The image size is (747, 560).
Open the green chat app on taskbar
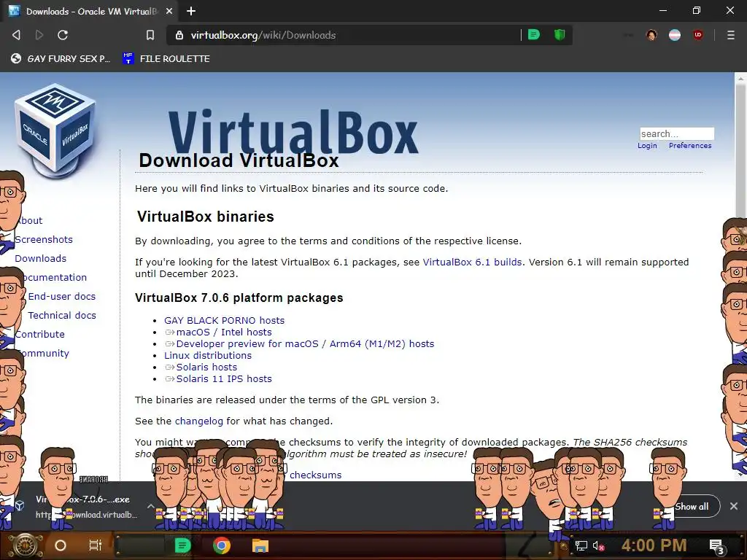coord(182,545)
